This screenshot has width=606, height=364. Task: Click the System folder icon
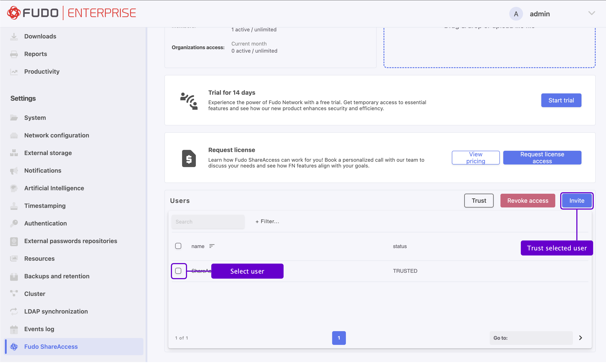point(14,118)
